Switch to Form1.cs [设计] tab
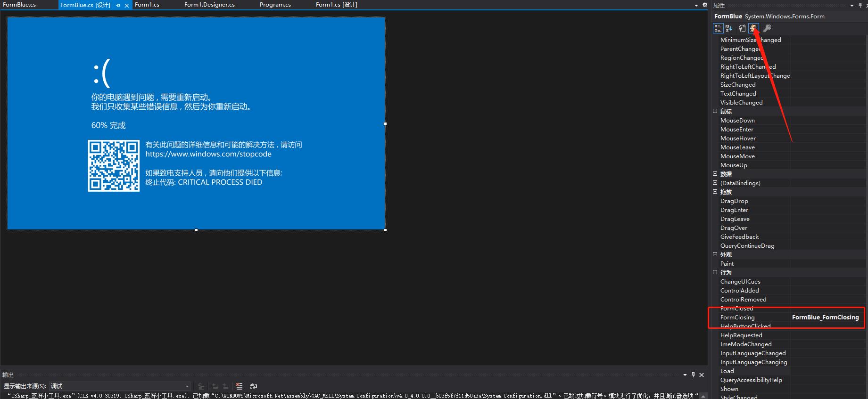 tap(337, 5)
